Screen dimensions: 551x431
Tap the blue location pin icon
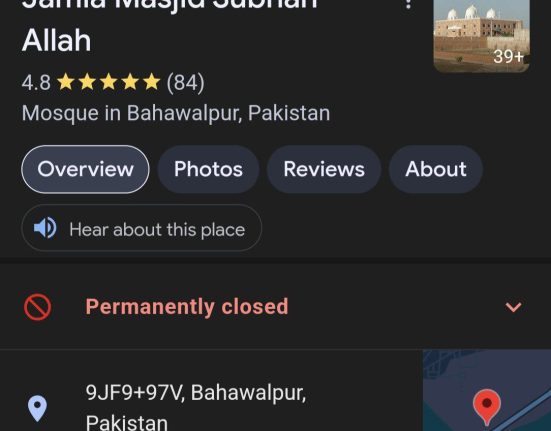[37, 408]
